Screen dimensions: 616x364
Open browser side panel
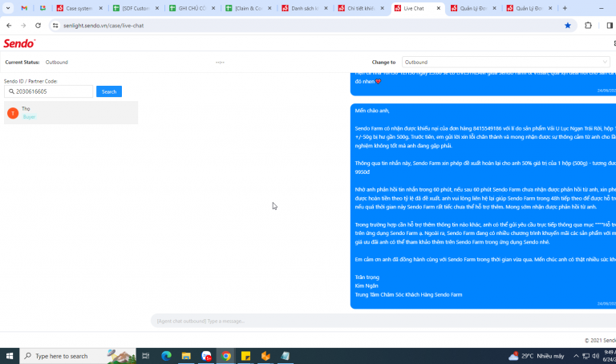(x=610, y=26)
